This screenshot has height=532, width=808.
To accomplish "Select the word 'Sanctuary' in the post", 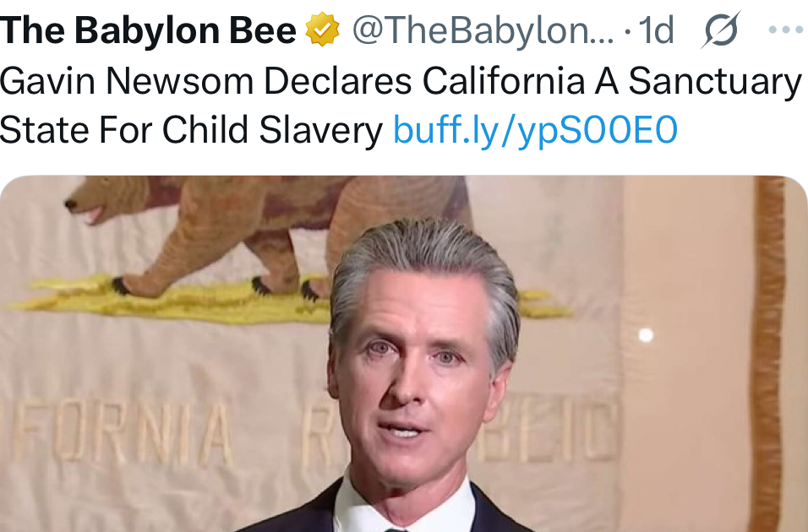I will point(715,81).
